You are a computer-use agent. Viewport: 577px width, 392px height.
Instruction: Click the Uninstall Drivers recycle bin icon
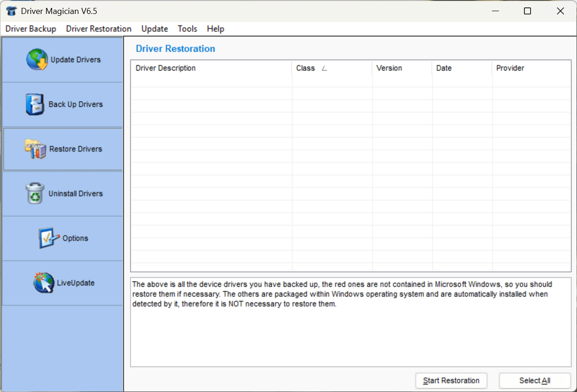[x=35, y=193]
